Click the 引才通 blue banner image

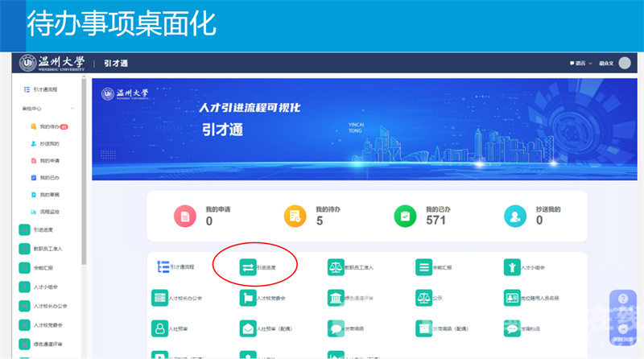point(365,129)
